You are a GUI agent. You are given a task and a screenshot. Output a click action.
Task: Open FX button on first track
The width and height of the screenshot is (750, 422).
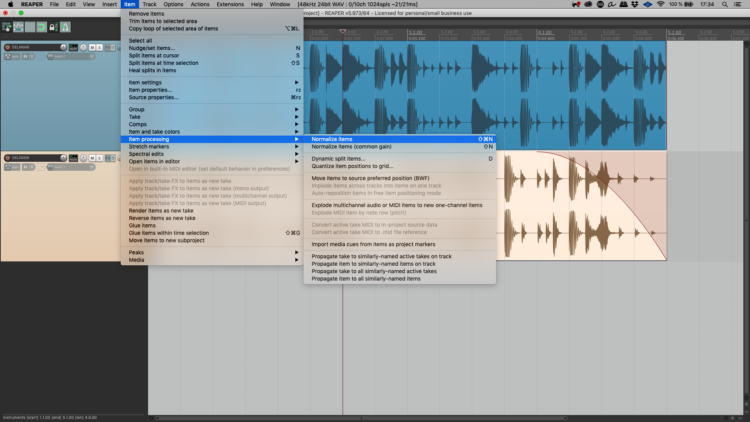pyautogui.click(x=108, y=47)
